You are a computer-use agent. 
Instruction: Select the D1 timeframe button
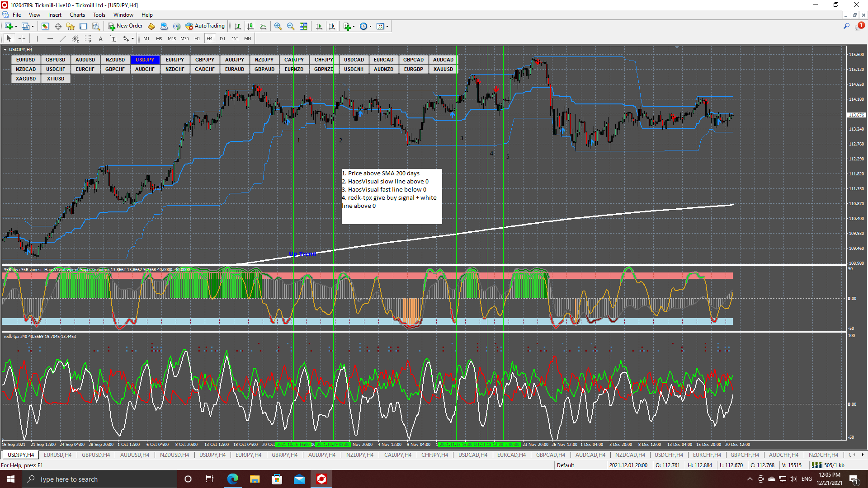[x=222, y=39]
